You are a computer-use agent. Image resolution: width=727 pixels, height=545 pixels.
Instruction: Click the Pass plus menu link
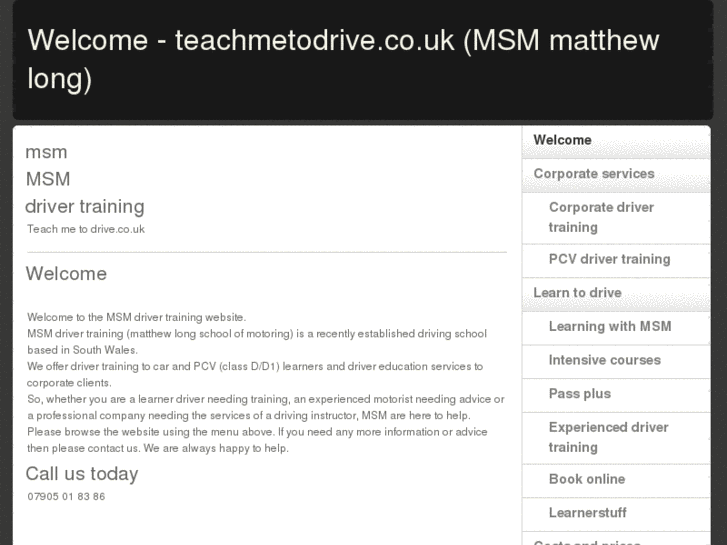click(x=579, y=394)
